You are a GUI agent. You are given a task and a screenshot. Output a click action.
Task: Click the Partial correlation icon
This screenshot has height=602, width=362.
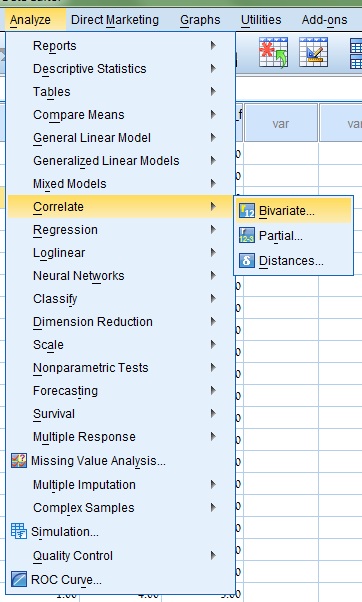pyautogui.click(x=246, y=236)
